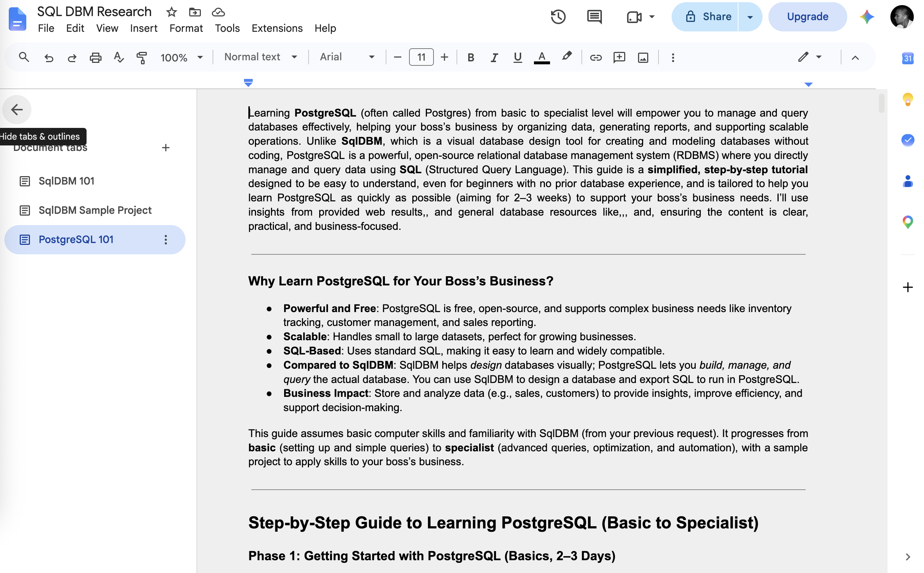This screenshot has height=573, width=924.
Task: Open Google Maps side panel
Action: (x=907, y=222)
